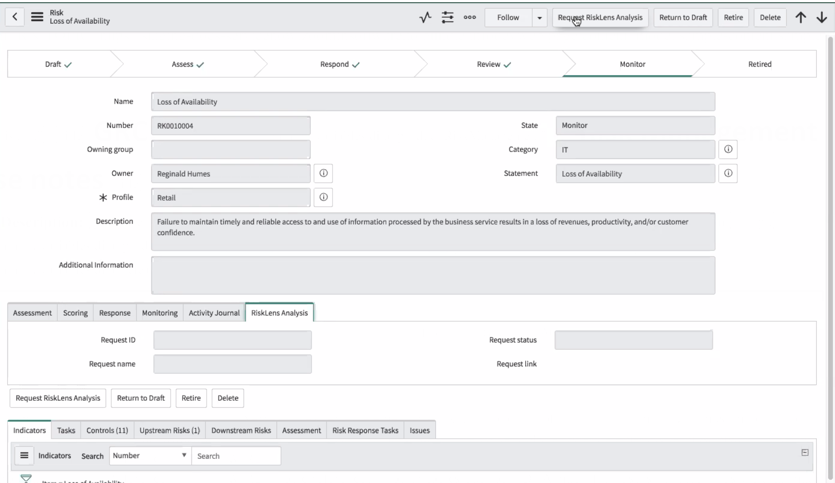Show info icon next to Category
The width and height of the screenshot is (835, 483).
pyautogui.click(x=728, y=149)
